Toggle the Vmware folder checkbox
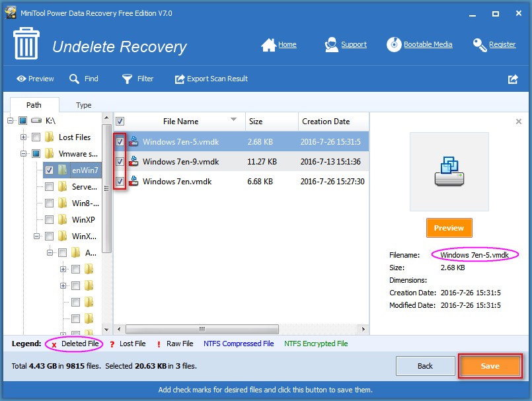Image resolution: width=532 pixels, height=401 pixels. (x=36, y=154)
